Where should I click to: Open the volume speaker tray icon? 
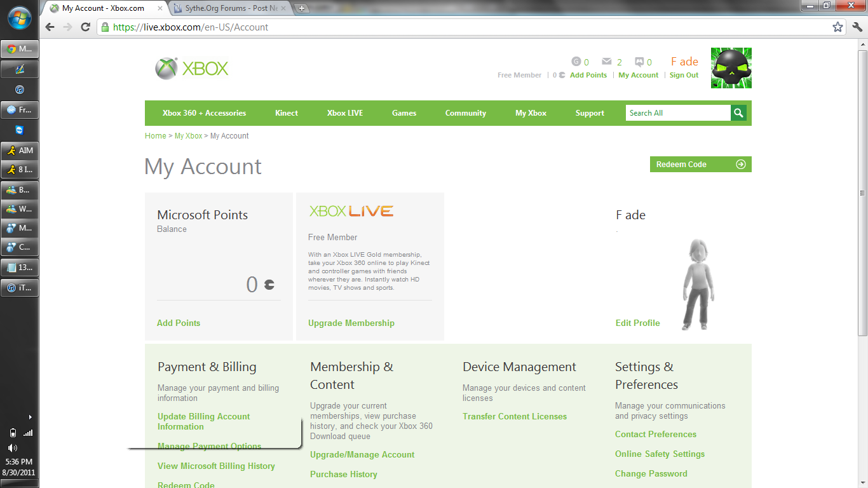click(13, 447)
